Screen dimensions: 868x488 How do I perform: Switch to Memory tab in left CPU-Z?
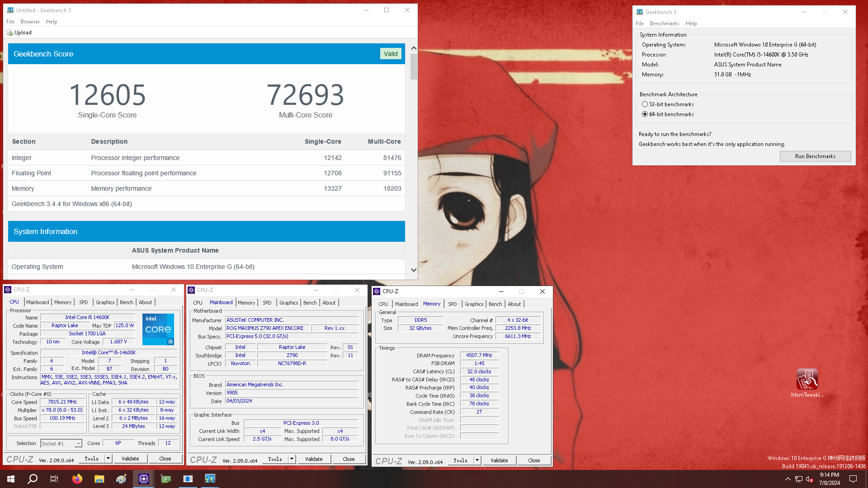point(63,302)
